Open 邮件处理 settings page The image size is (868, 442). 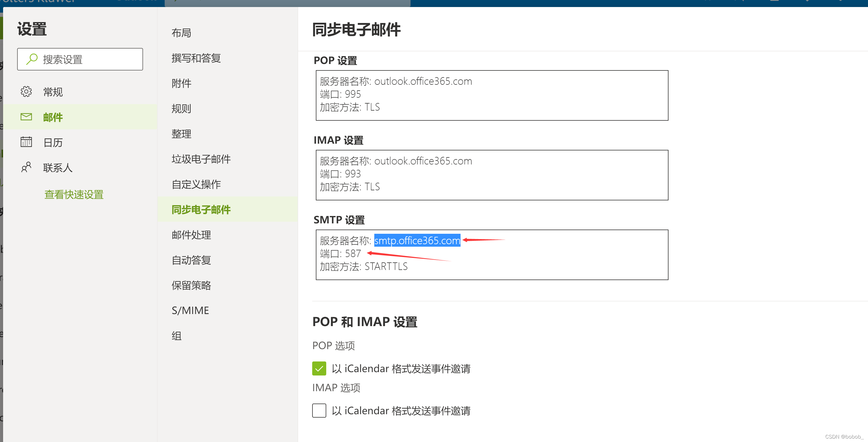tap(191, 235)
